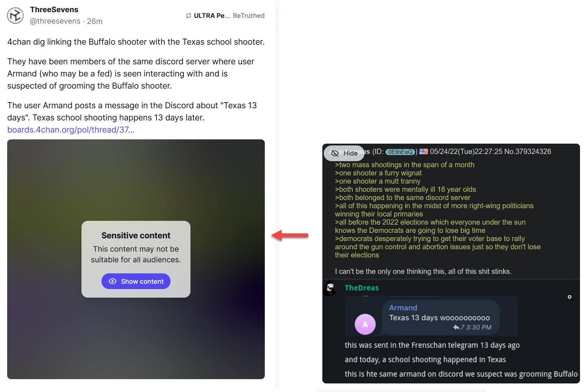The height and width of the screenshot is (392, 585).
Task: Click the 0EllnEeQ poster ID badge
Action: coord(400,152)
